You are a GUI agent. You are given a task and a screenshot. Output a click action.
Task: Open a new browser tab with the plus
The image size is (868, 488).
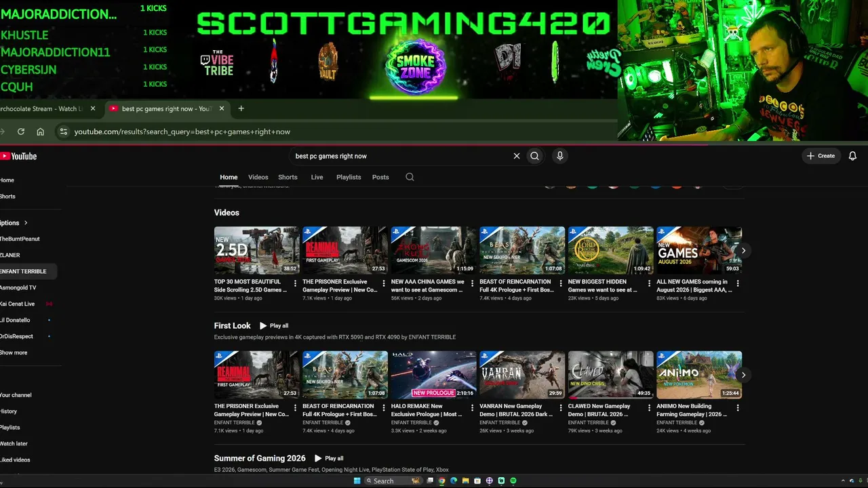tap(241, 108)
